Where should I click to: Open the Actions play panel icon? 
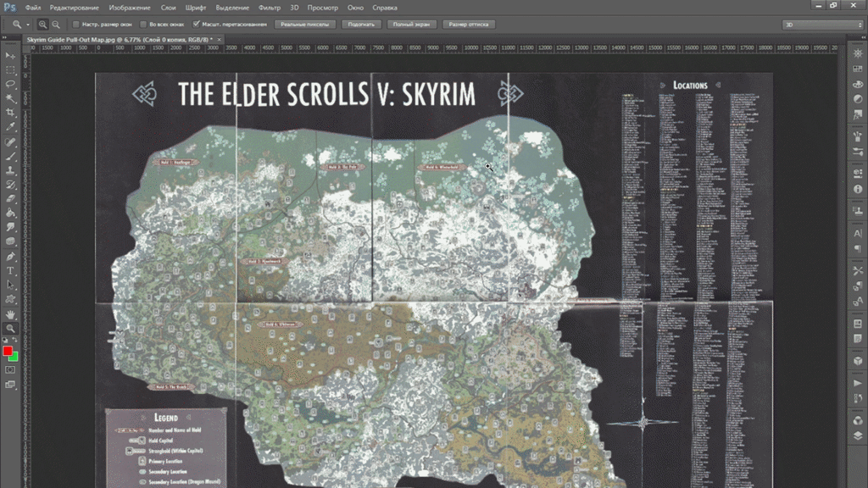(858, 383)
